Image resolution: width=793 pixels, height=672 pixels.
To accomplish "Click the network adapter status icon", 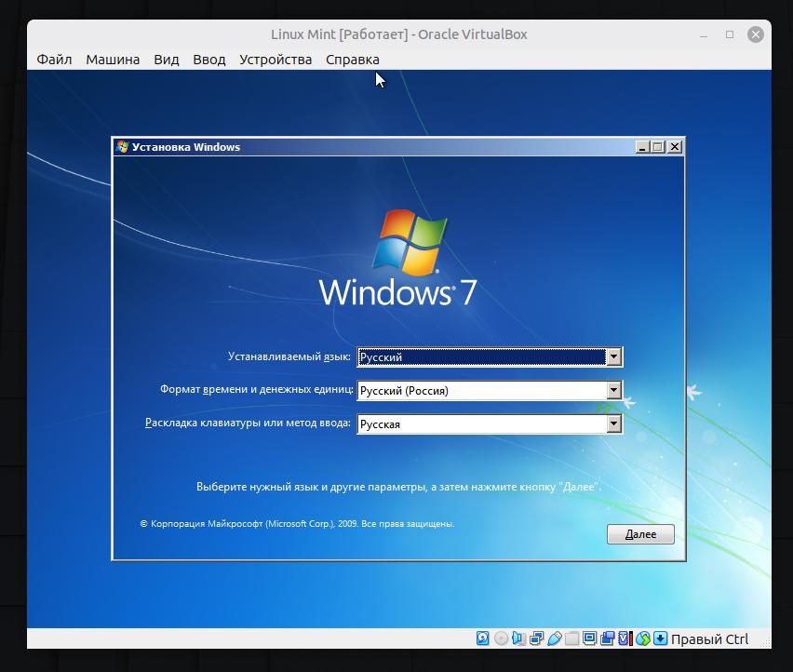I will point(535,638).
